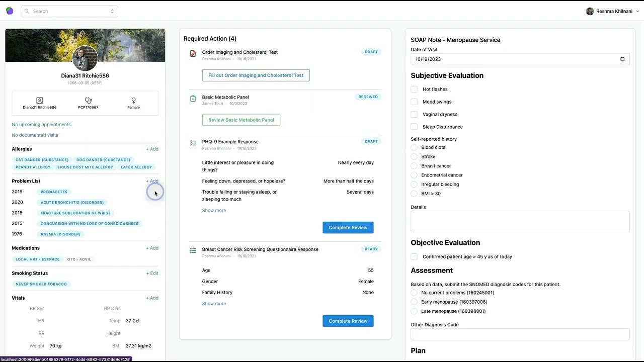Select the Early menopause radio option
Viewport: 644px width, 362px height.
pos(414,302)
